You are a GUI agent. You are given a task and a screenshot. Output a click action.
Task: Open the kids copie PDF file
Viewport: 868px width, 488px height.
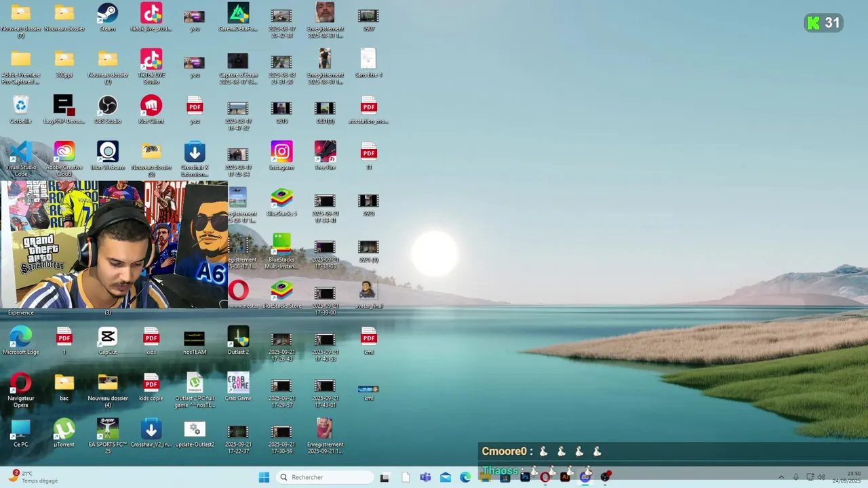pos(151,386)
